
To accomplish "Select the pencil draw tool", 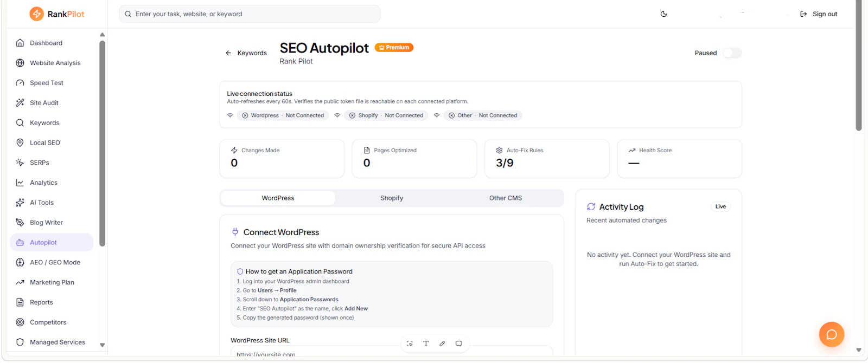I will (442, 343).
